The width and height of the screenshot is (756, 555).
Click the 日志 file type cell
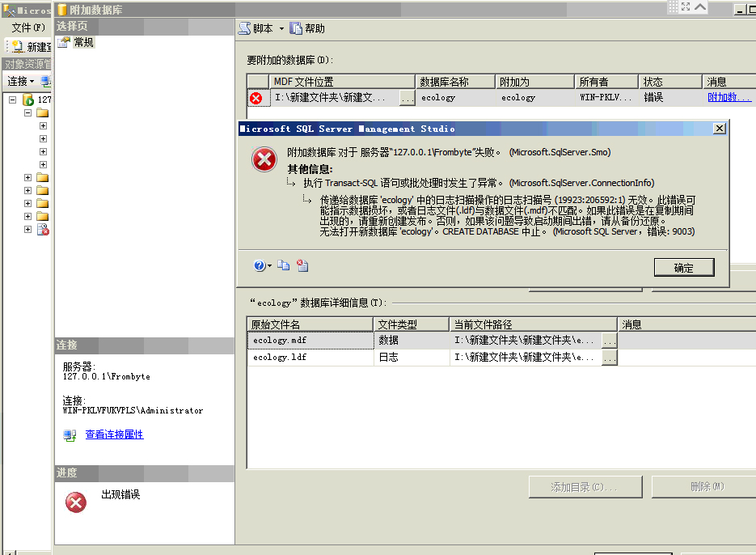[x=412, y=357]
